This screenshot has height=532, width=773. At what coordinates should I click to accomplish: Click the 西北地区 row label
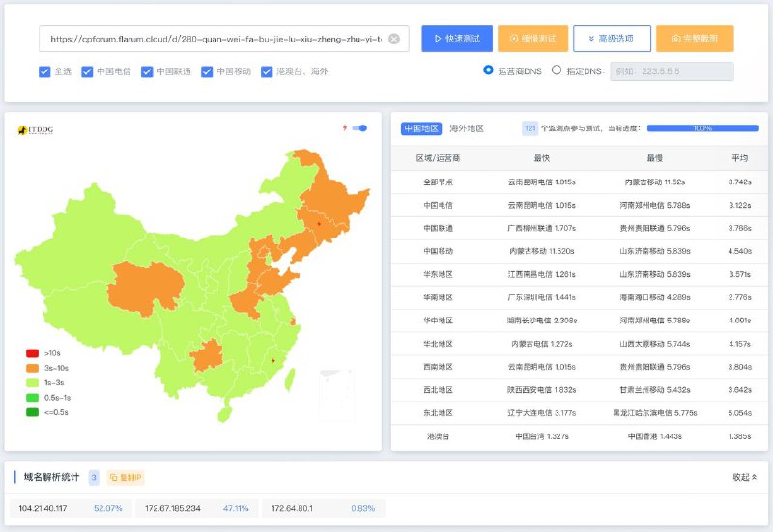[x=438, y=390]
